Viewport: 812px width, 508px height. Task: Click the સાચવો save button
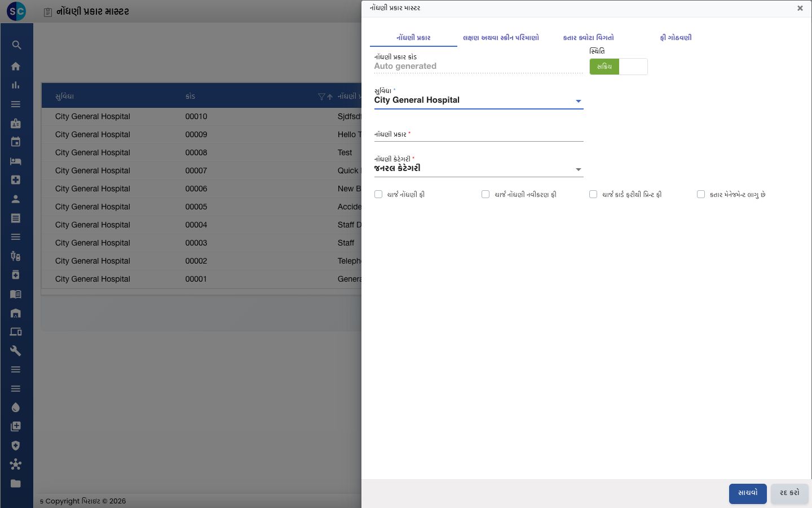click(748, 493)
